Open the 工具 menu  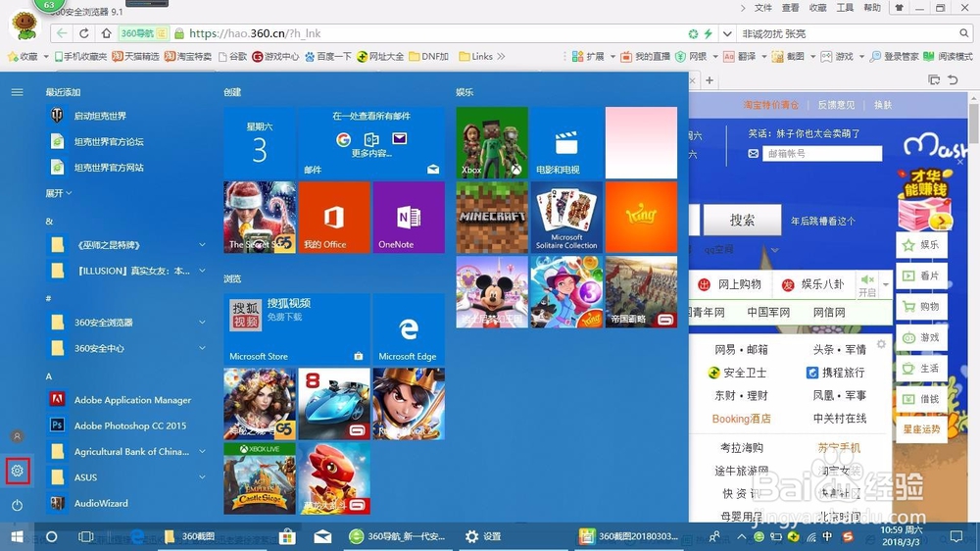[x=845, y=8]
